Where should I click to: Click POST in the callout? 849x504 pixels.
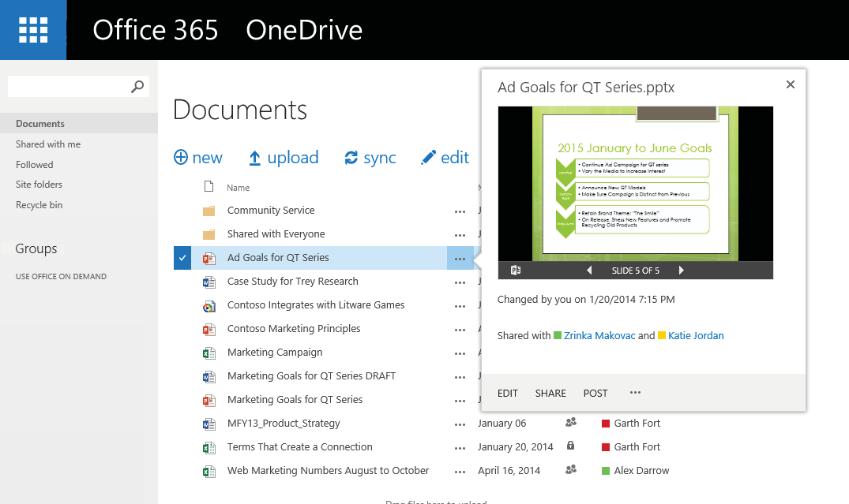(595, 394)
